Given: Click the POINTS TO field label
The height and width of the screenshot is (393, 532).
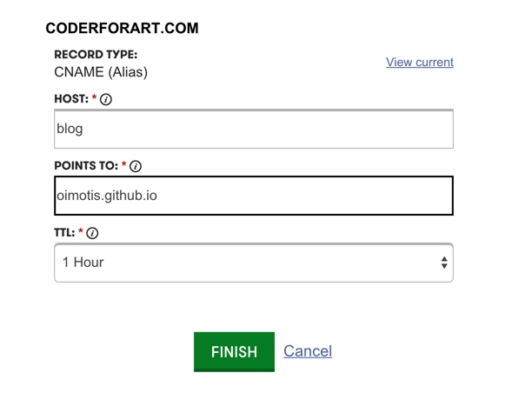Looking at the screenshot, I should click(x=85, y=165).
